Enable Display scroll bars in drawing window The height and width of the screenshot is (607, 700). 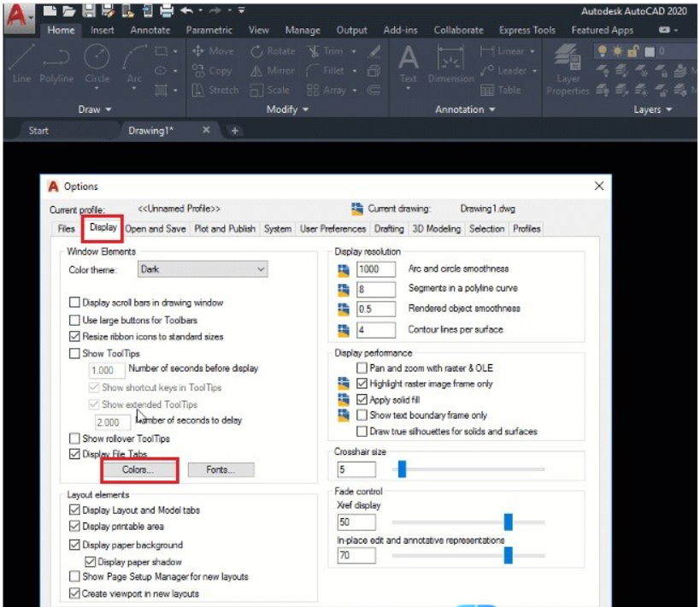click(x=74, y=303)
